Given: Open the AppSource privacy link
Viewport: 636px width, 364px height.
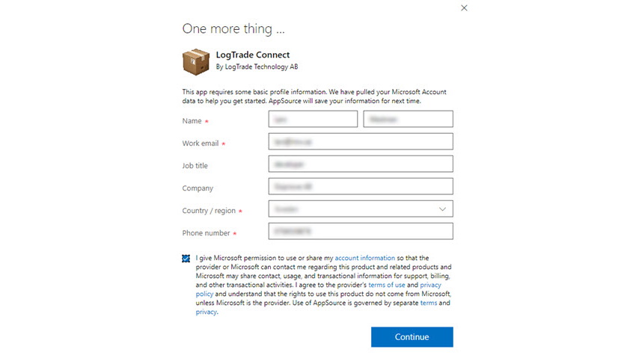Looking at the screenshot, I should pyautogui.click(x=206, y=312).
